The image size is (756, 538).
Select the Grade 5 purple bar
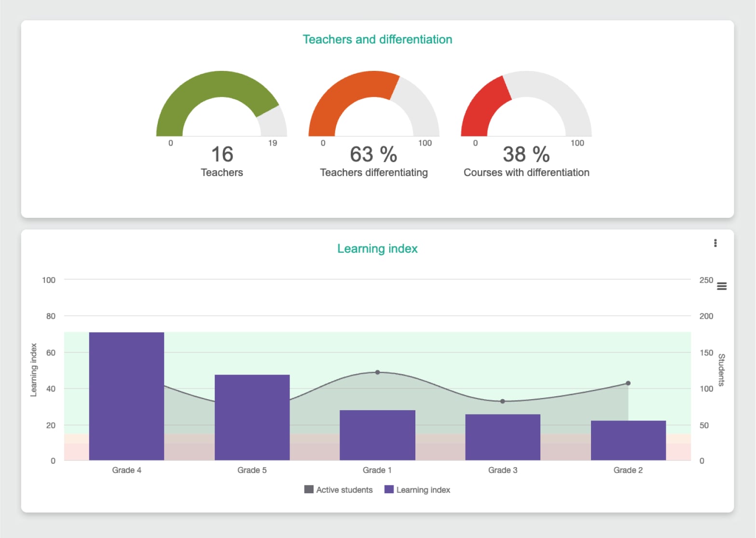click(x=252, y=417)
